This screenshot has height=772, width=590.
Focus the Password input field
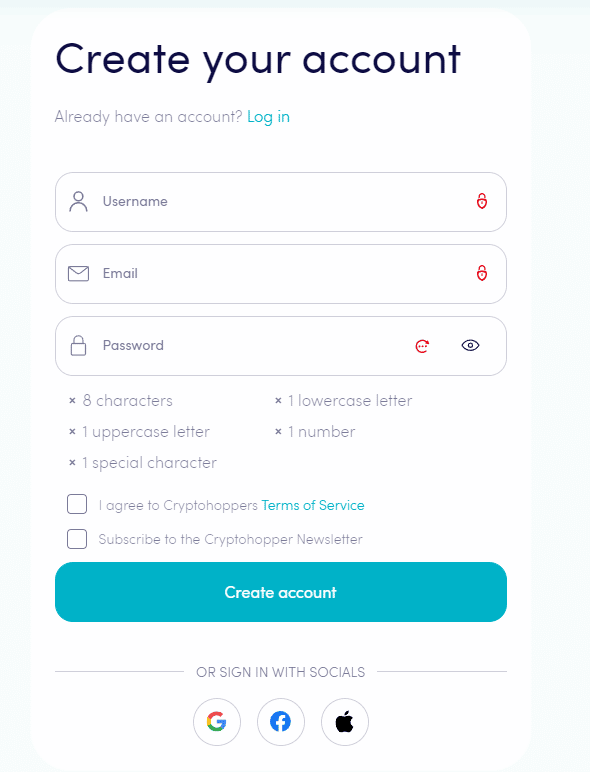(x=281, y=346)
